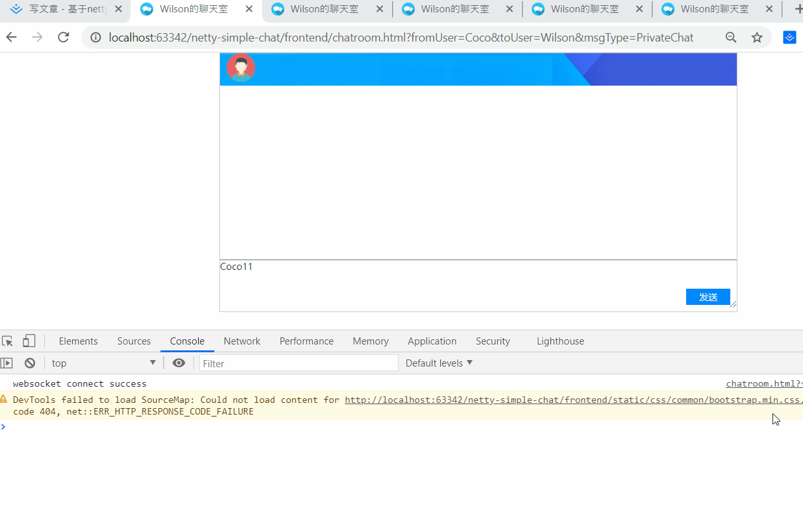Click the textarea resize handle corner
803x532 pixels.
point(733,304)
